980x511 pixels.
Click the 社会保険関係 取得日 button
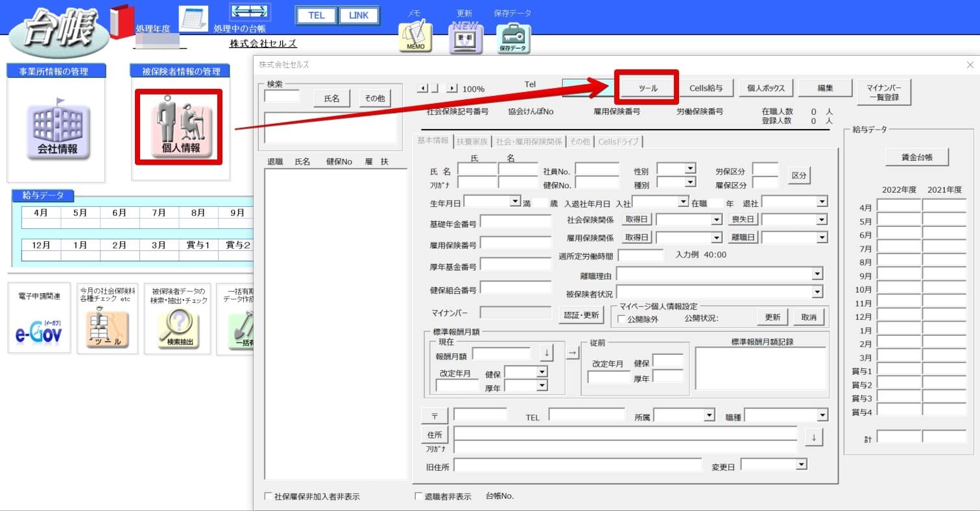(637, 220)
